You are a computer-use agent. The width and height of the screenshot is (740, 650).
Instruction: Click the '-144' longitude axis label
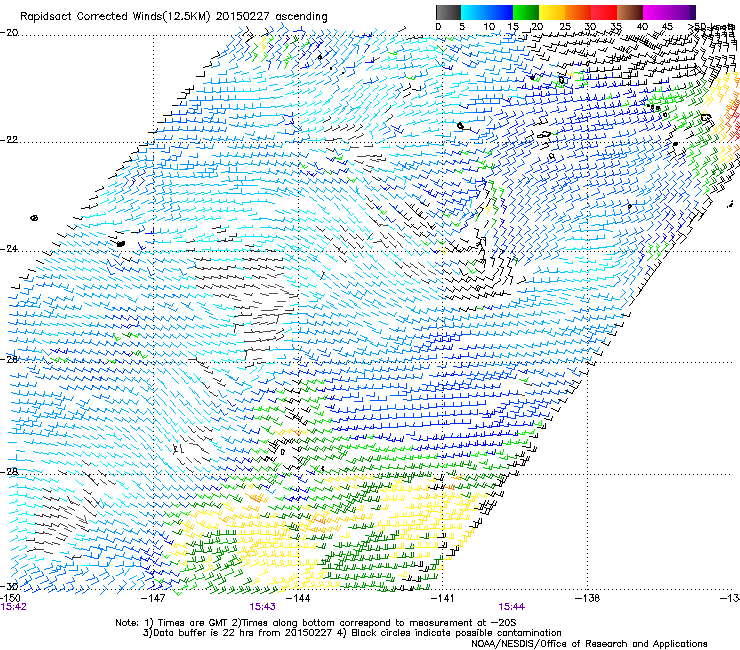pos(298,598)
